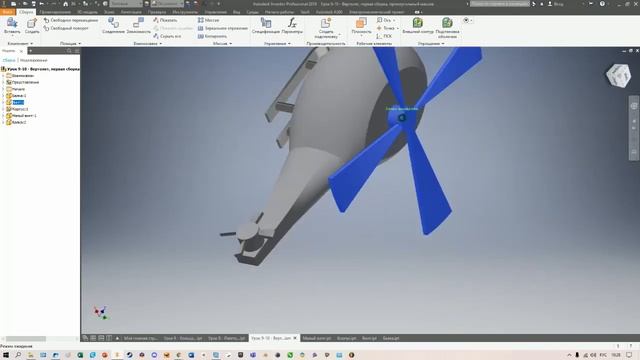The height and width of the screenshot is (360, 640).
Task: Open the Зависимость (Constrain) tool
Action: click(x=138, y=25)
